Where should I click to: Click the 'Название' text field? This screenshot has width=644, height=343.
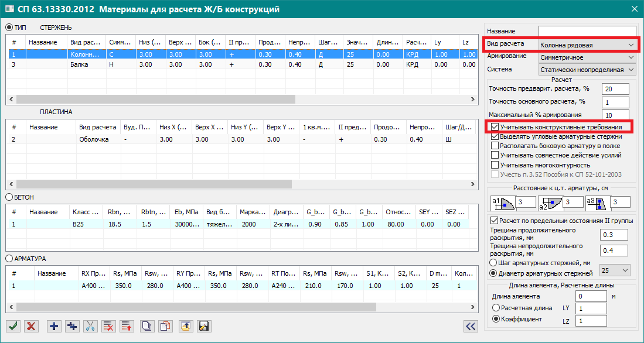(587, 31)
